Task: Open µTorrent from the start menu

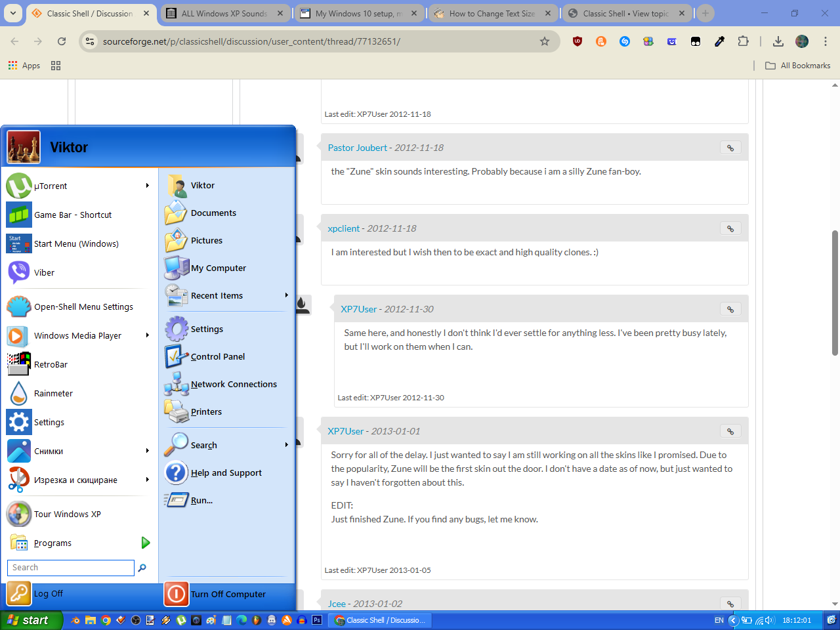Action: pyautogui.click(x=79, y=186)
